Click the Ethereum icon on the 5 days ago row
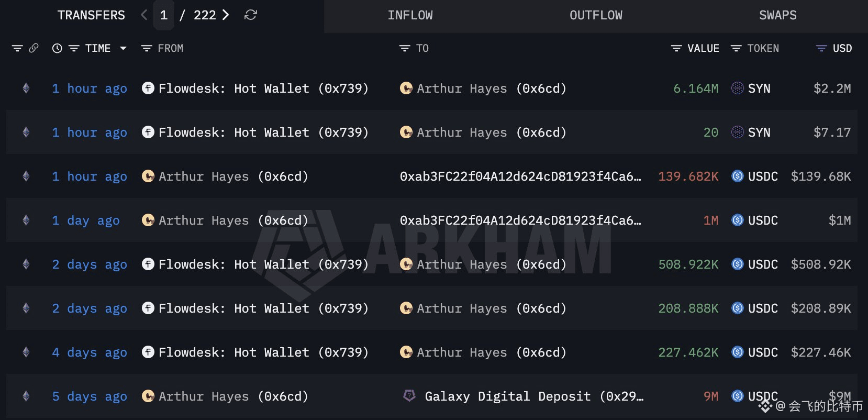868x420 pixels. [x=26, y=396]
